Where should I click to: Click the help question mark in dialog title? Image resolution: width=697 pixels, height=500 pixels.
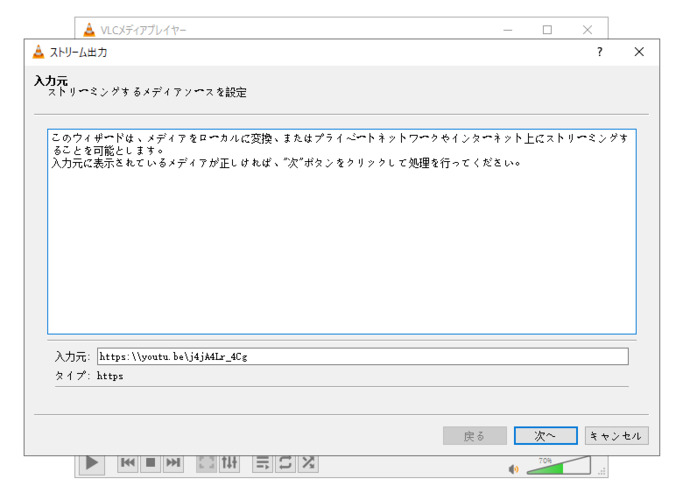600,52
